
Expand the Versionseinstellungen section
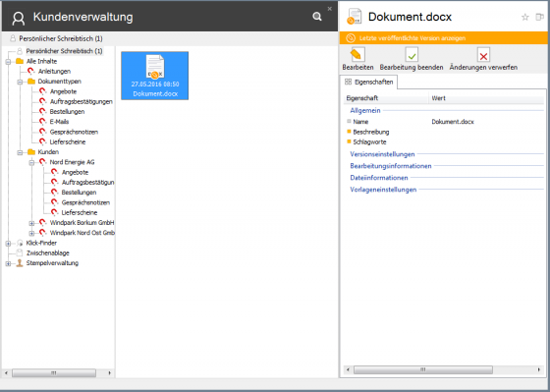(382, 154)
